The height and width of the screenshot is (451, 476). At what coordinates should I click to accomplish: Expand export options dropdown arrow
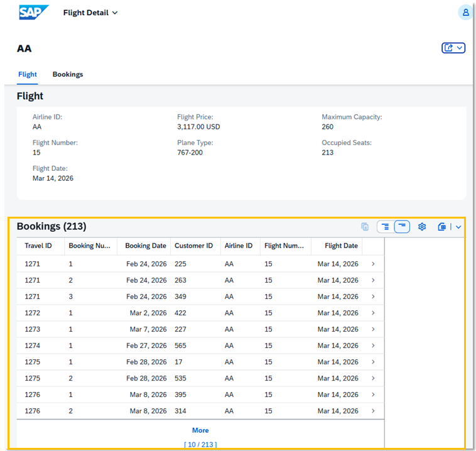point(458,227)
